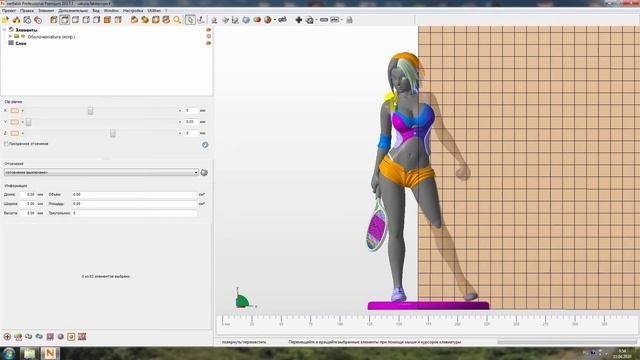Open File Explorer from taskbar
This screenshot has width=640, height=360.
click(x=29, y=353)
